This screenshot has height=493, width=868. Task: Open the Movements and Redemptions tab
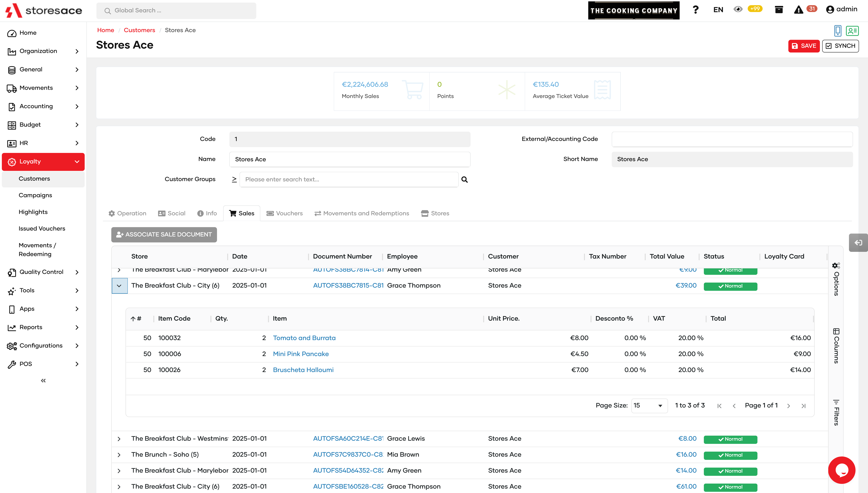[362, 213]
